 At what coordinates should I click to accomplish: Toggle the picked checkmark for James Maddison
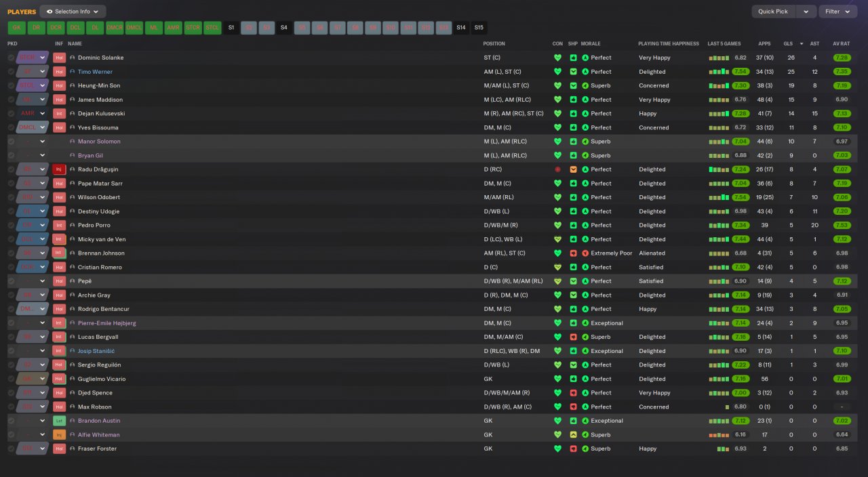pos(11,100)
